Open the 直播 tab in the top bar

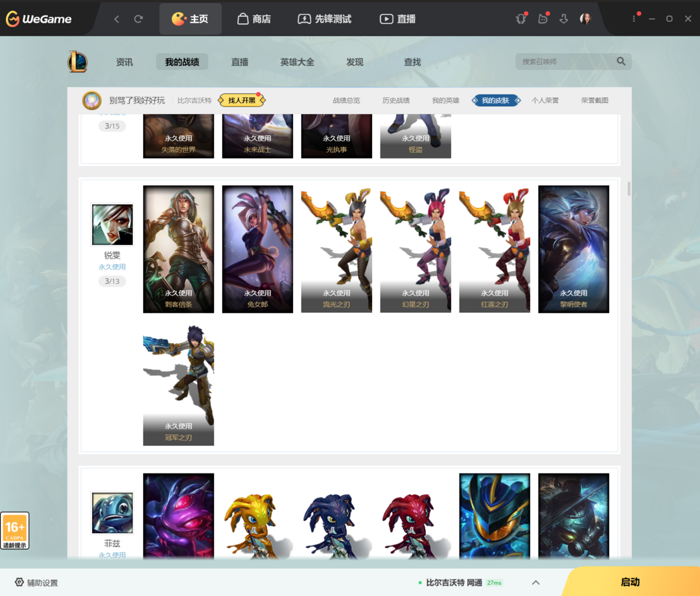398,19
